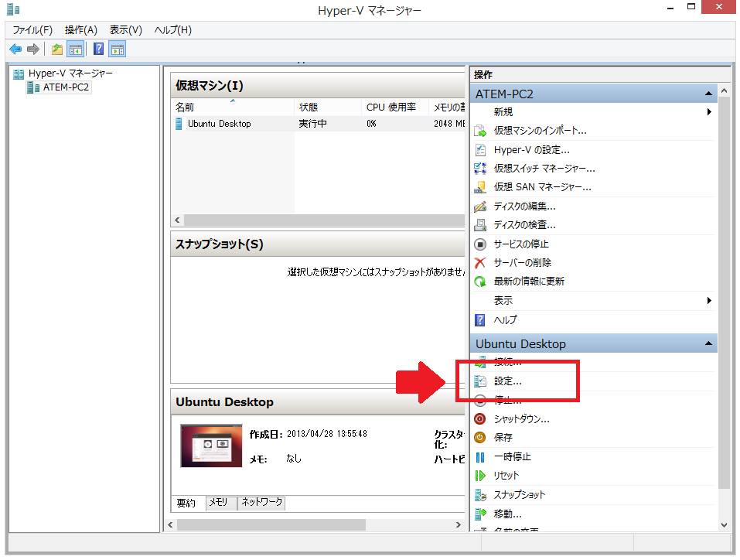Click VM list horizontal scrollbar left arrow
The image size is (740, 560).
177,220
